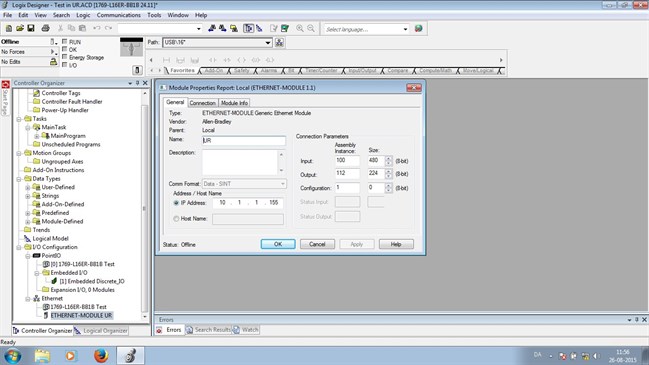Collapse the Data Types tree node

(19, 179)
